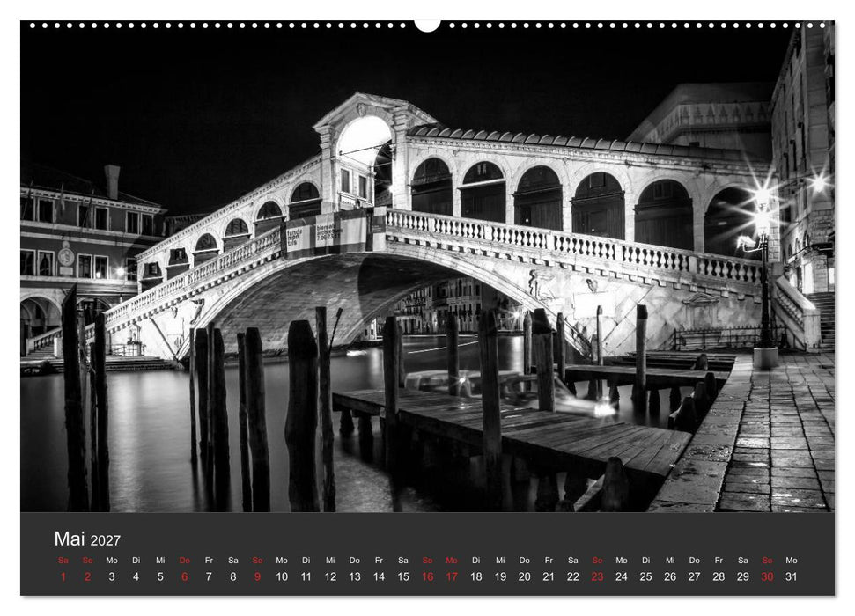Select date 18 in the calendar row
Image resolution: width=855 pixels, height=616 pixels.
[x=476, y=576]
